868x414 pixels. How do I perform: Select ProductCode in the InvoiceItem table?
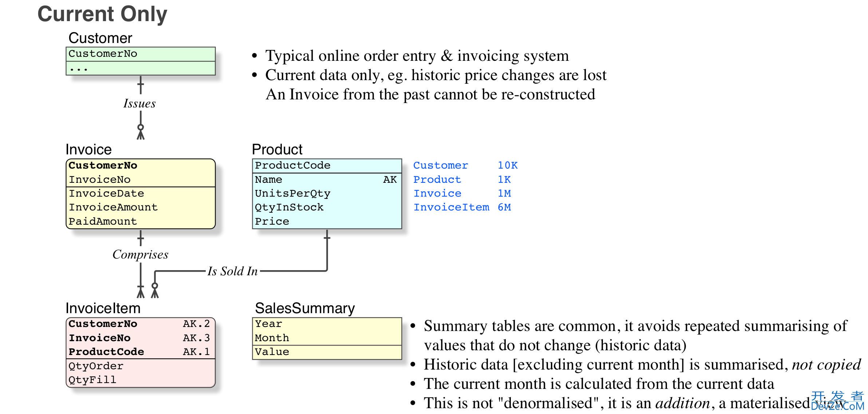tap(106, 352)
